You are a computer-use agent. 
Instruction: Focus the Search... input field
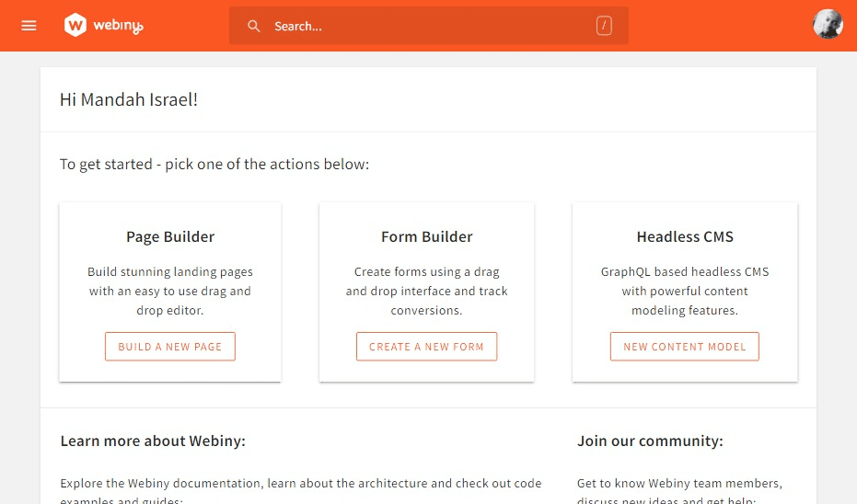click(x=423, y=26)
